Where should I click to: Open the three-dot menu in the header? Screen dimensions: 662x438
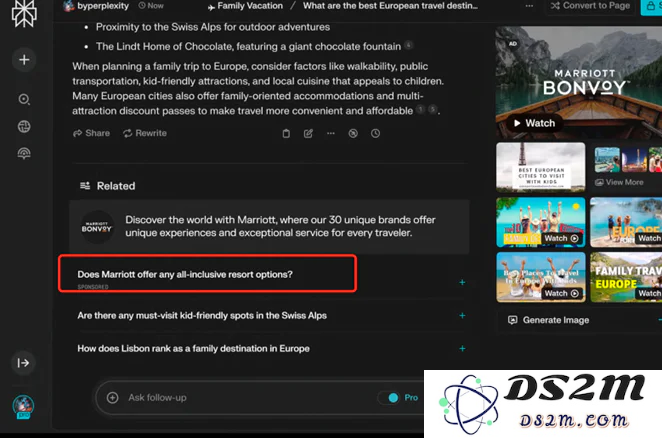pyautogui.click(x=529, y=6)
